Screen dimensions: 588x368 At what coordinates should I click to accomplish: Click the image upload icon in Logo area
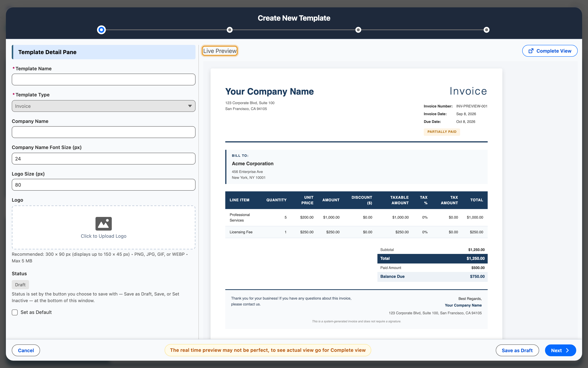(x=103, y=223)
